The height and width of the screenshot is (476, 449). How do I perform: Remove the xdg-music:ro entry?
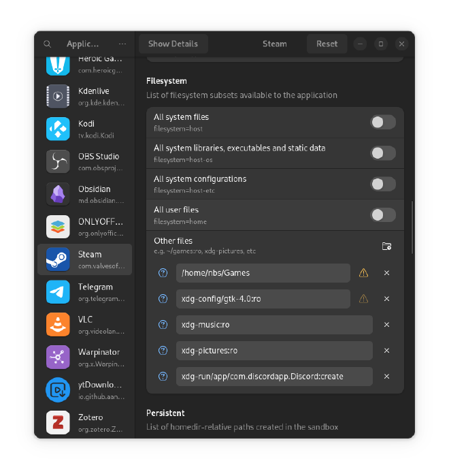(386, 325)
